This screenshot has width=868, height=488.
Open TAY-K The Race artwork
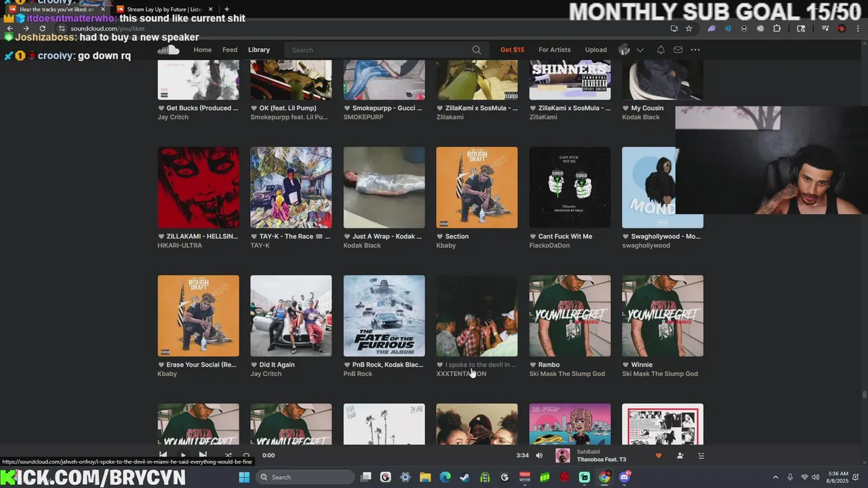point(291,188)
